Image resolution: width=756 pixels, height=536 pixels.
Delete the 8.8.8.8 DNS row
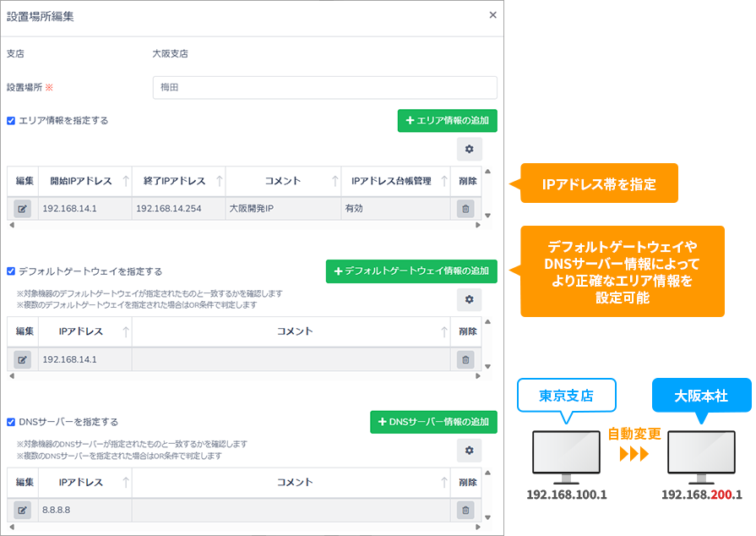point(465,510)
